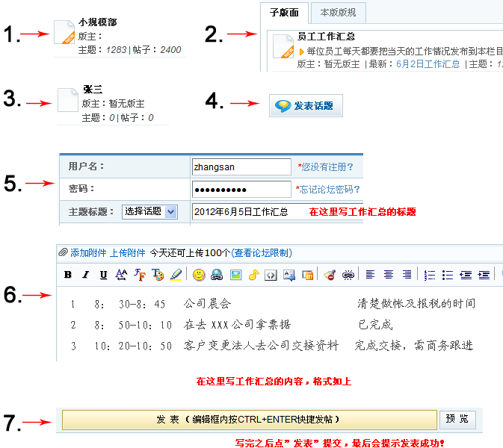Click the highlighter text color icon
This screenshot has width=503, height=448.
point(176,275)
